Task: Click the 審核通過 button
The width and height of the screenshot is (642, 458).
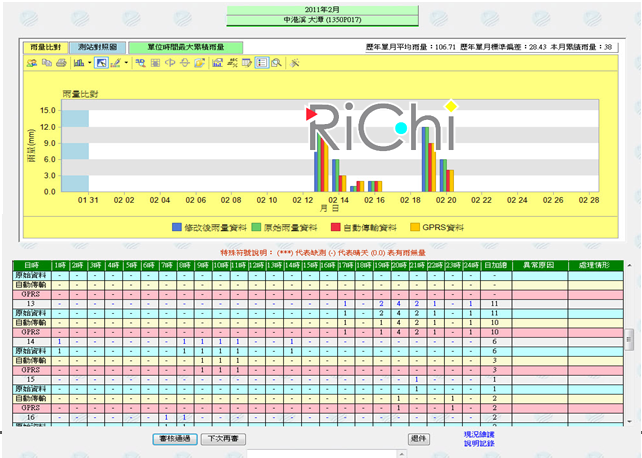Action: (x=175, y=439)
